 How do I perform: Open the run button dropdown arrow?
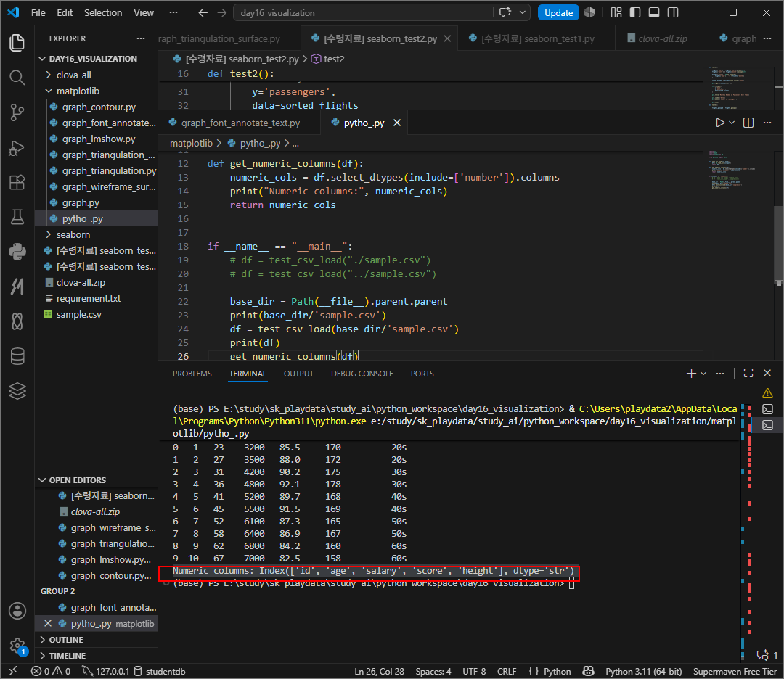[732, 123]
